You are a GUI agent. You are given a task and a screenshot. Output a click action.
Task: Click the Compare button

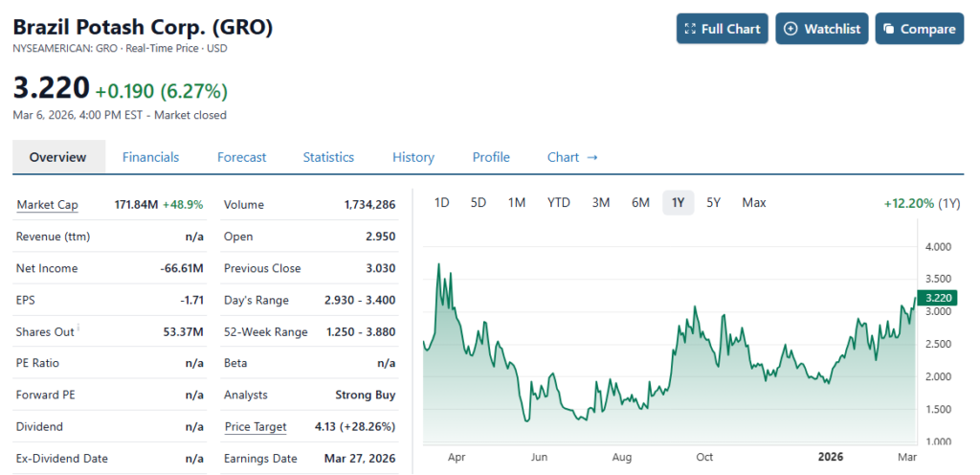pyautogui.click(x=919, y=29)
